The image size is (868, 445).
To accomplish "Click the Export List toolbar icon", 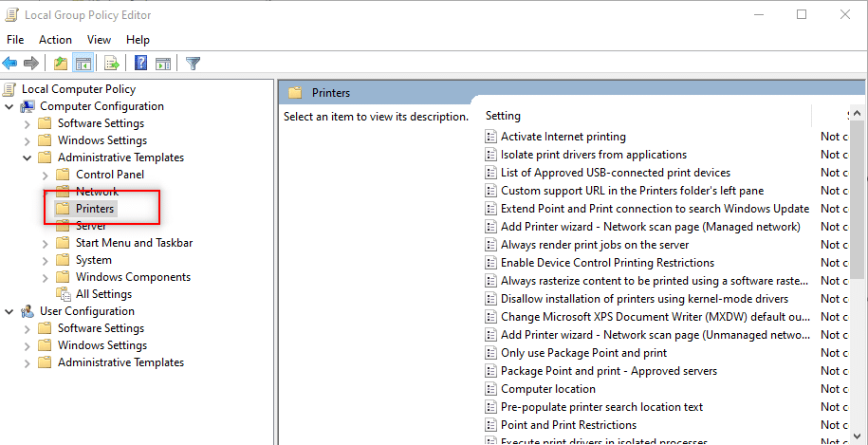I will click(x=112, y=63).
